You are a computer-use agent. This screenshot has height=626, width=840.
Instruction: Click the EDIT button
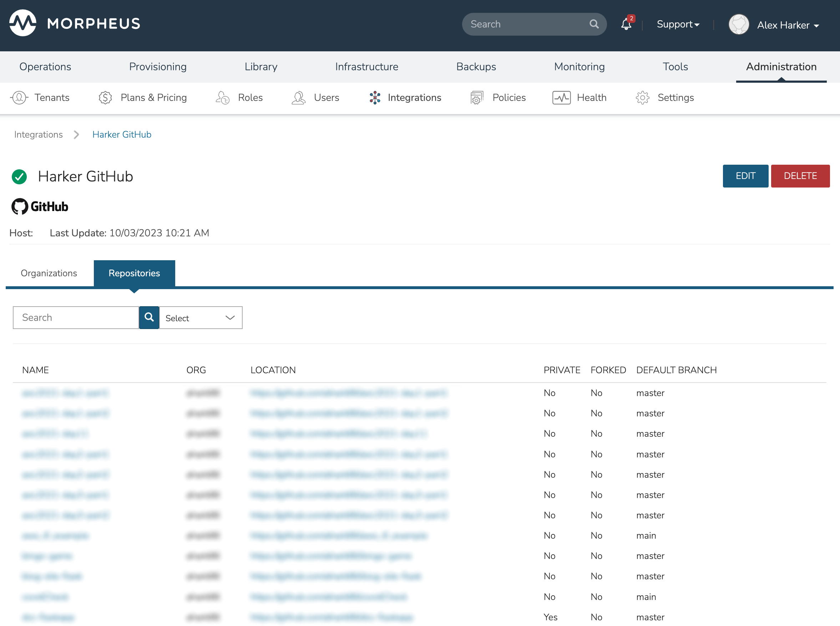(745, 176)
